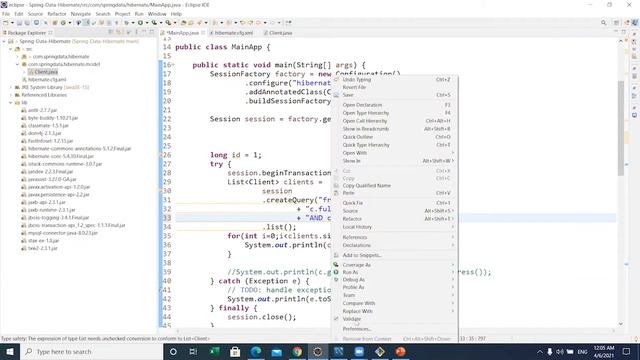This screenshot has height=360, width=640.
Task: Open PowerPoint from the taskbar
Action: [400, 351]
